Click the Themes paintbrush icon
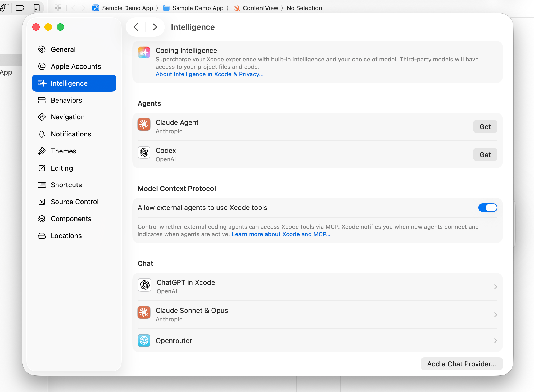Image resolution: width=534 pixels, height=392 pixels. [x=42, y=151]
